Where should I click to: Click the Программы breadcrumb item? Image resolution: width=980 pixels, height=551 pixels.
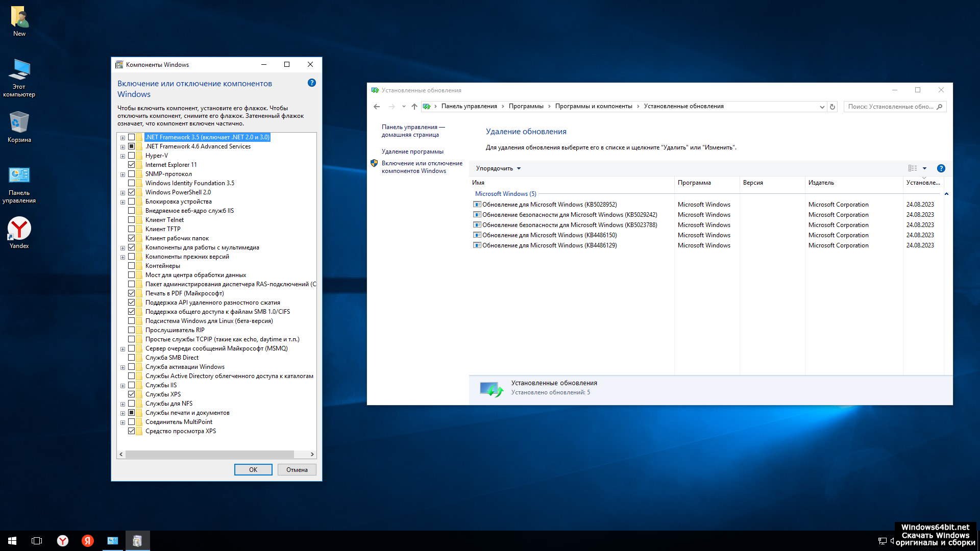pyautogui.click(x=526, y=106)
